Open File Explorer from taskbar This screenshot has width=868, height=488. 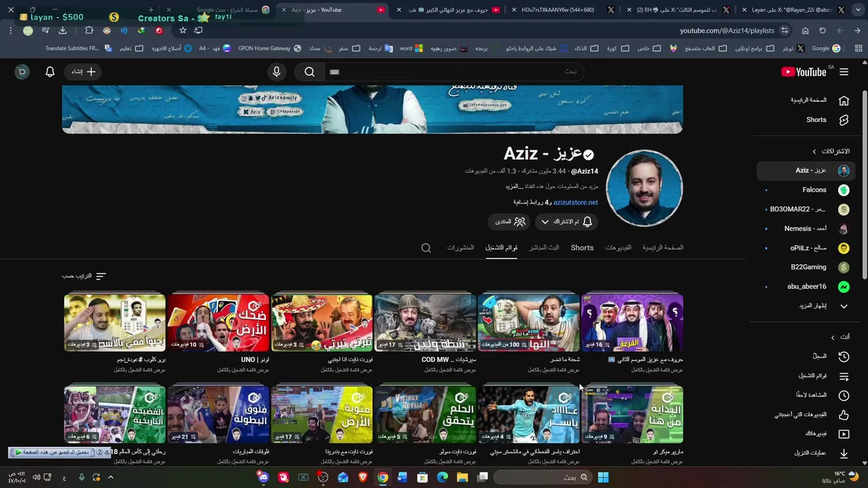(462, 477)
